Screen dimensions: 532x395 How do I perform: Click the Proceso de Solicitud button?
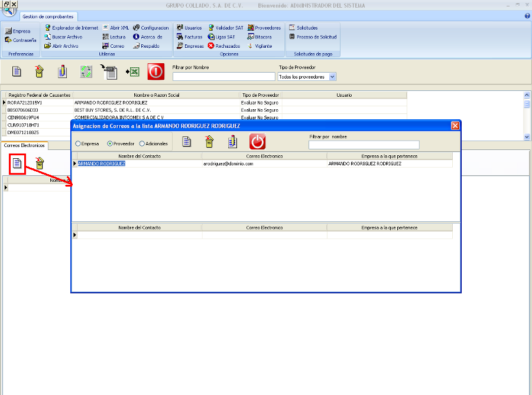coord(313,37)
